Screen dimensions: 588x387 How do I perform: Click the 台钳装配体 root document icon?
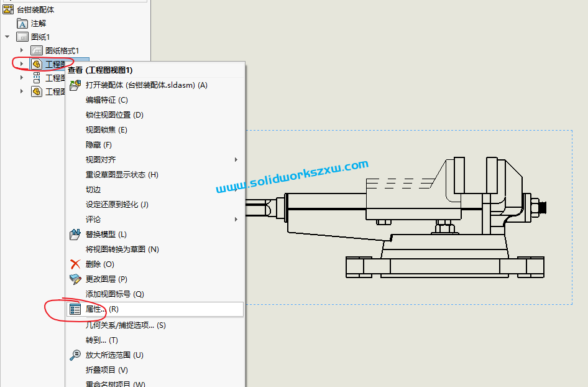(8, 9)
